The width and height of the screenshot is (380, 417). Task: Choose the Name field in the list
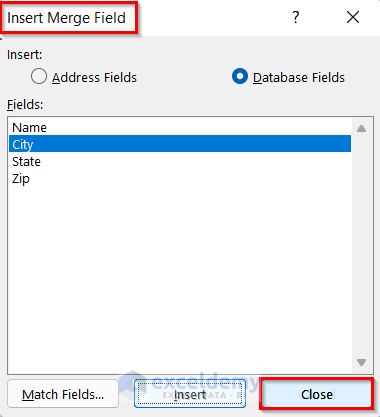(180, 127)
